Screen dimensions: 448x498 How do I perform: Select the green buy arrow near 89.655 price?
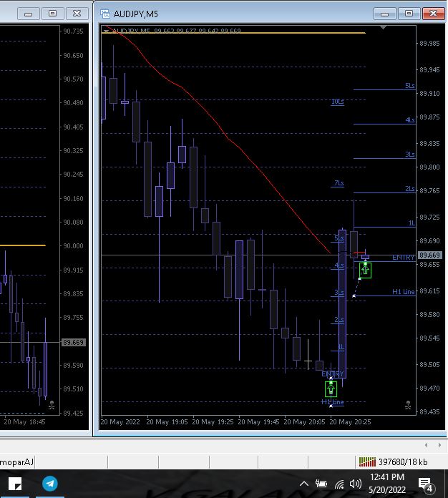point(366,270)
